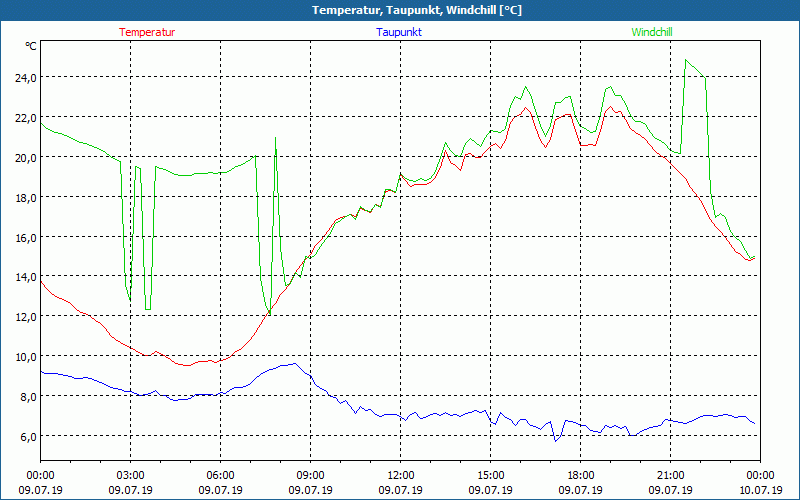Click the Taupunkt minimum dip after 17:00
Image resolution: width=800 pixels, height=500 pixels.
(x=556, y=440)
